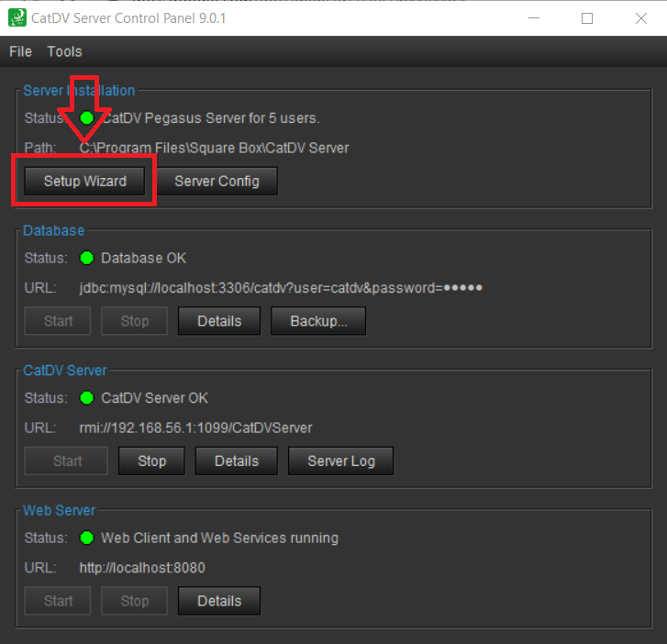Image resolution: width=667 pixels, height=644 pixels.
Task: Click the 'CatDV Server' section heading
Action: tap(64, 371)
